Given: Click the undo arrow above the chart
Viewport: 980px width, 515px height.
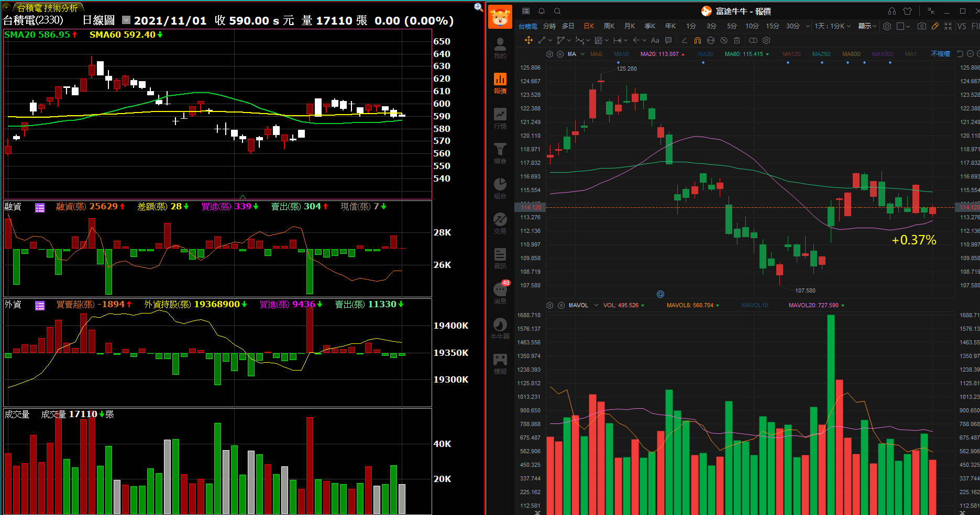Looking at the screenshot, I should tap(960, 54).
